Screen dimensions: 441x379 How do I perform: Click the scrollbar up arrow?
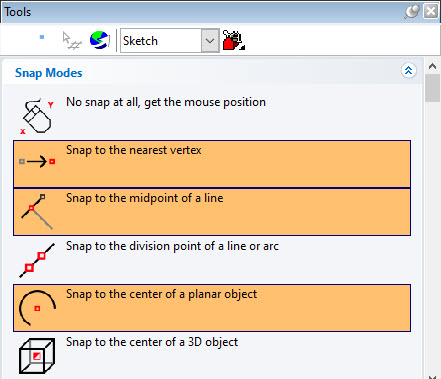point(432,66)
